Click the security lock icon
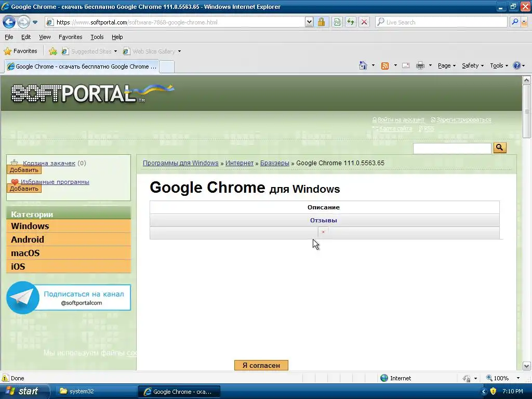 [x=321, y=22]
